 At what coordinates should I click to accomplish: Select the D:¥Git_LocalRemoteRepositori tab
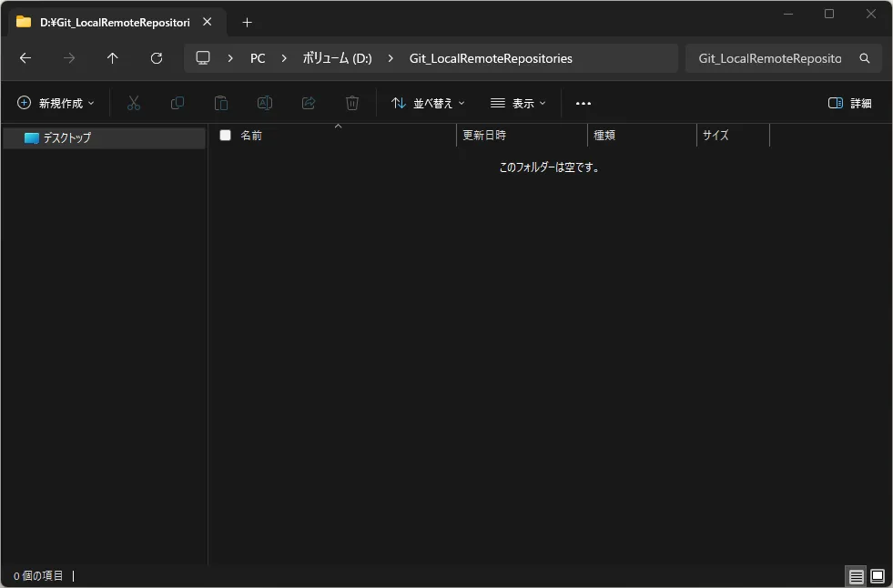click(x=117, y=22)
